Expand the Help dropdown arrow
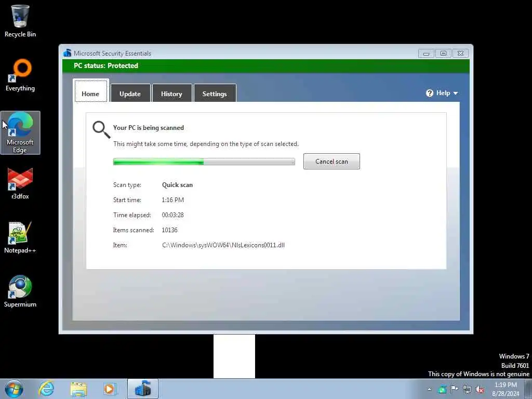This screenshot has height=399, width=532. pos(455,94)
